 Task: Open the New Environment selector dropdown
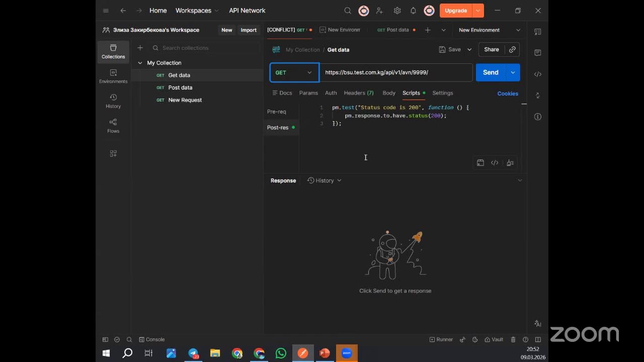point(490,30)
